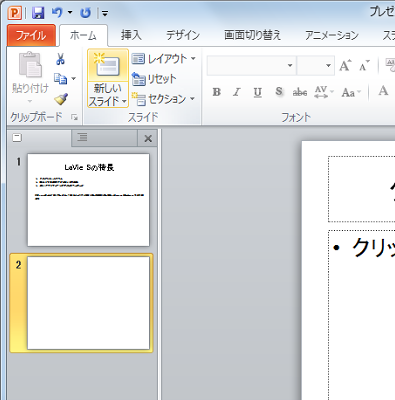Repeat the last action with redo icon

tap(85, 13)
